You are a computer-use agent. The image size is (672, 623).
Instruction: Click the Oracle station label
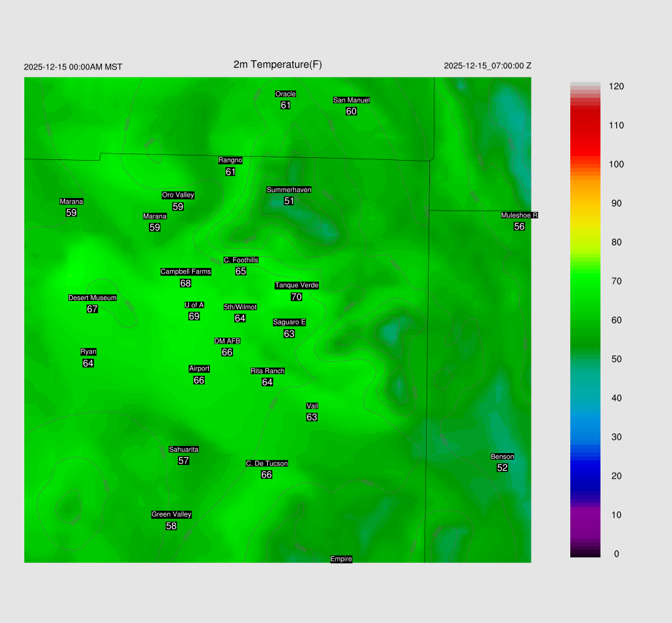point(285,94)
